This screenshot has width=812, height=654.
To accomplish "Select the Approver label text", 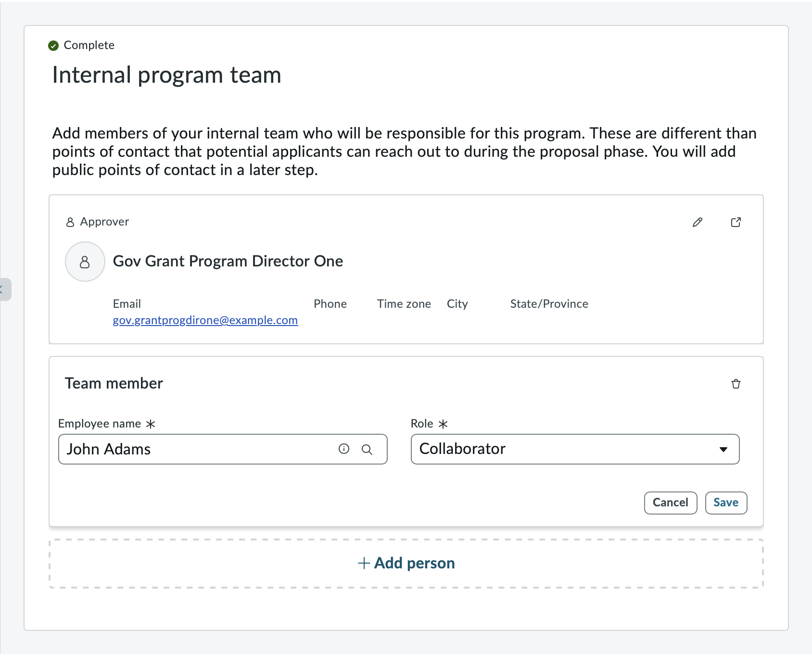I will [x=104, y=222].
